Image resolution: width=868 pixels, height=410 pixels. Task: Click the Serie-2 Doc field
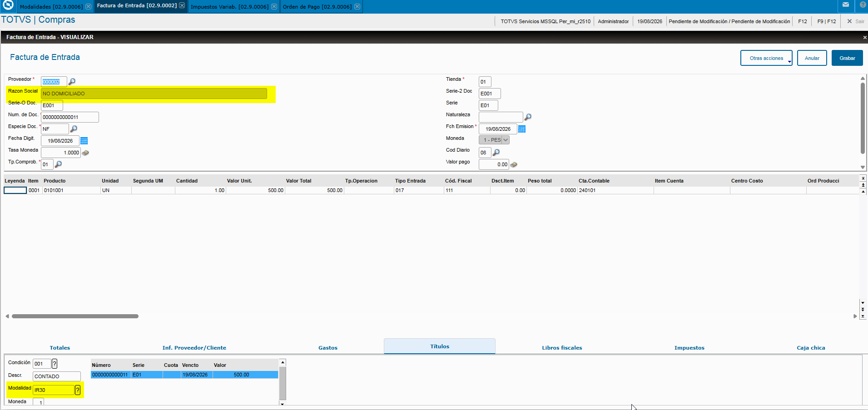coord(490,94)
